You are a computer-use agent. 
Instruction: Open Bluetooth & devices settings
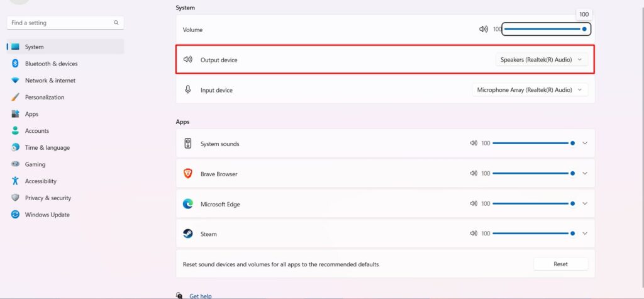[x=51, y=64]
